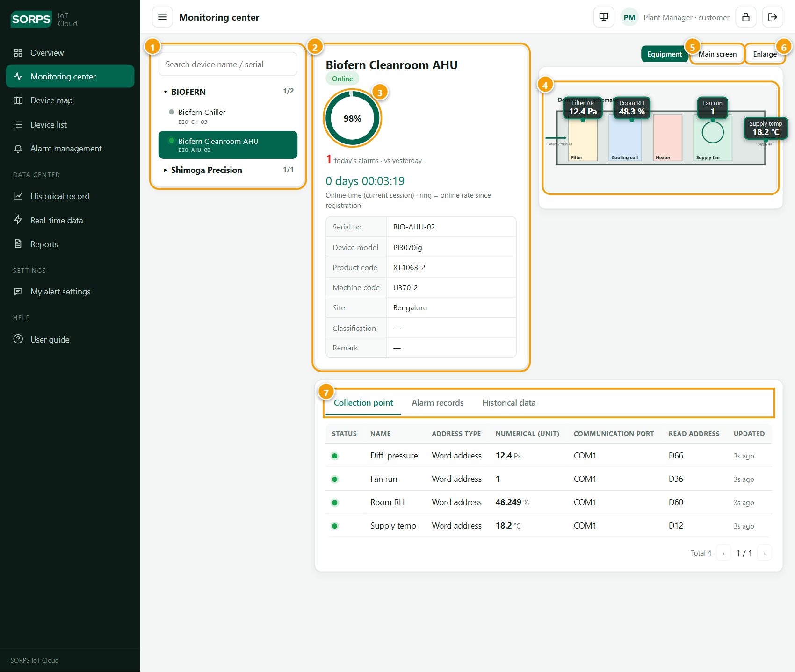Select Biofern Chiller device
Viewport: 795px width, 672px height.
click(x=228, y=116)
